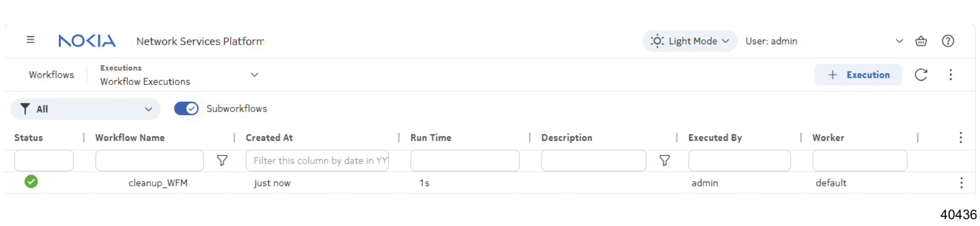Open the help question mark icon
This screenshot has height=226, width=980.
(948, 41)
